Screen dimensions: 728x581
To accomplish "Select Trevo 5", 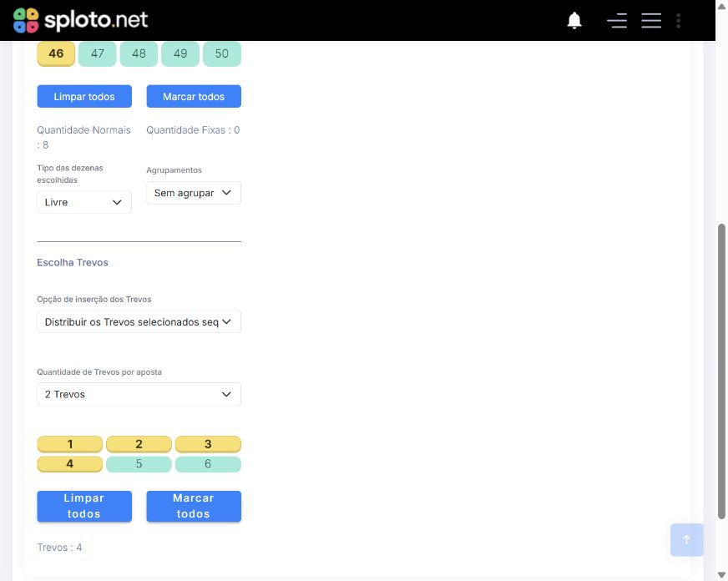I will (139, 464).
